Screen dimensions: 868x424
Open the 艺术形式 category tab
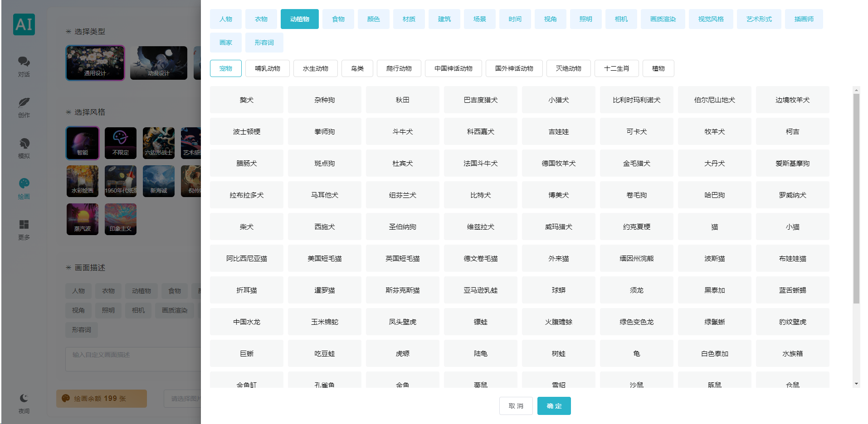click(759, 19)
